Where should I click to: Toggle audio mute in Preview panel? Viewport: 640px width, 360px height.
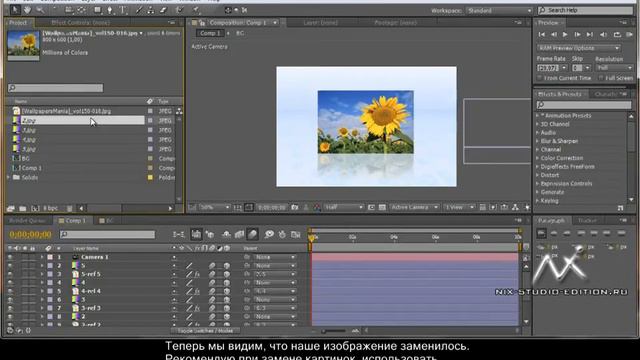(603, 35)
